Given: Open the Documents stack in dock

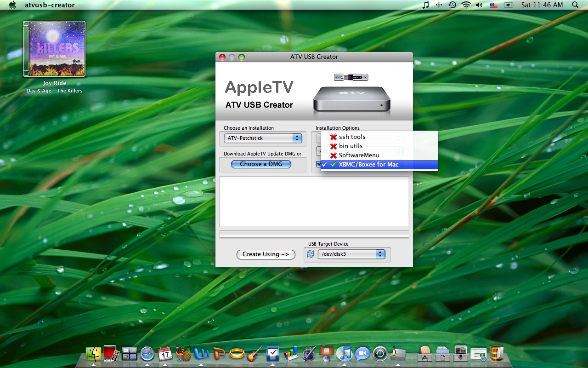Looking at the screenshot, I should pos(443,353).
